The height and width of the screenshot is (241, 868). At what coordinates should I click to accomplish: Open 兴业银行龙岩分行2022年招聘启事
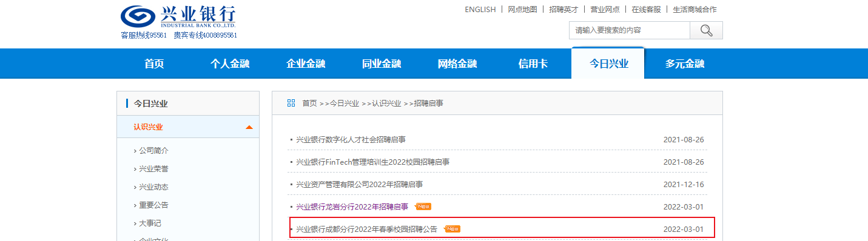352,206
